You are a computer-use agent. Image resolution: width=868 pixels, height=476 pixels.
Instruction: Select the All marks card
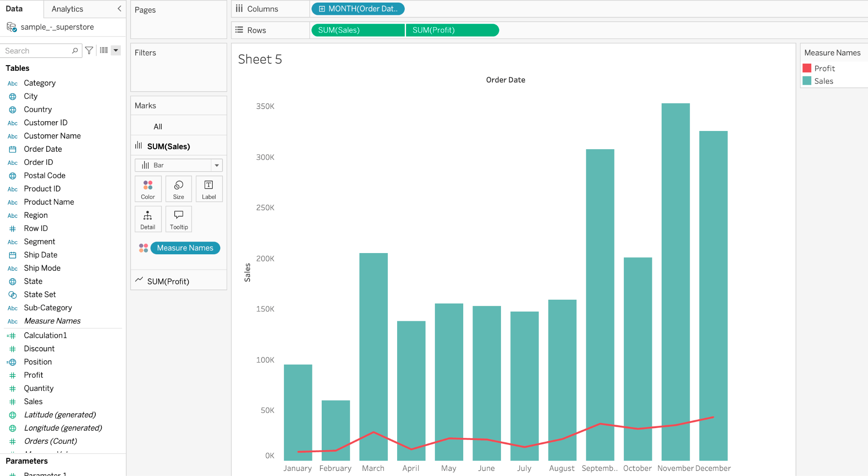tap(158, 127)
